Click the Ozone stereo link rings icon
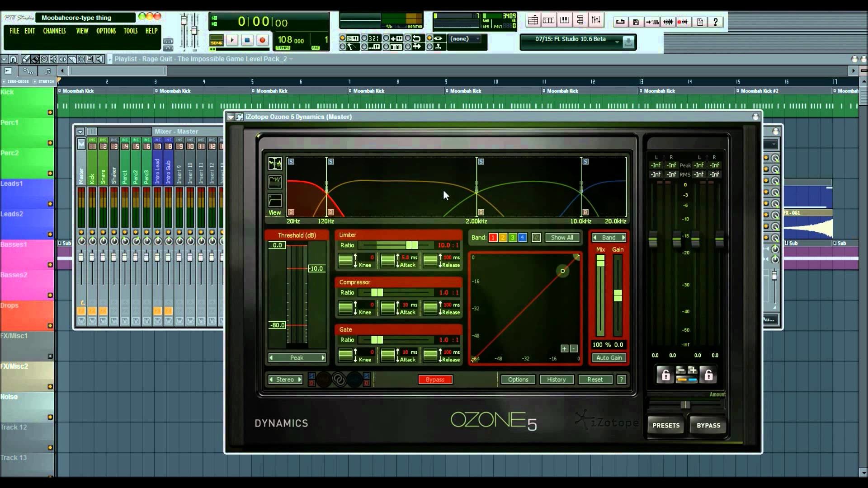Viewport: 868px width, 488px height. point(339,380)
